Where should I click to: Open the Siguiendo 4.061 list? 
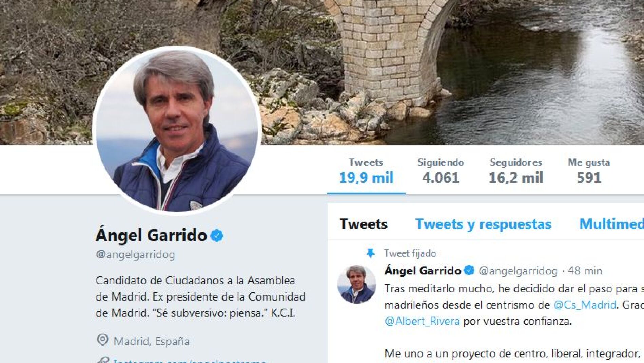pyautogui.click(x=441, y=171)
